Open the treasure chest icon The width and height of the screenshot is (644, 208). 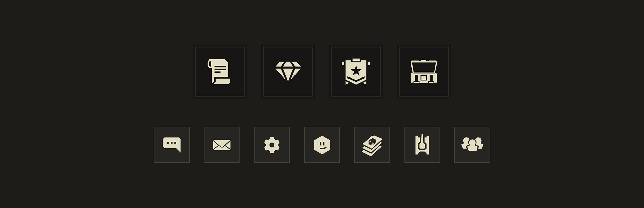click(x=424, y=72)
